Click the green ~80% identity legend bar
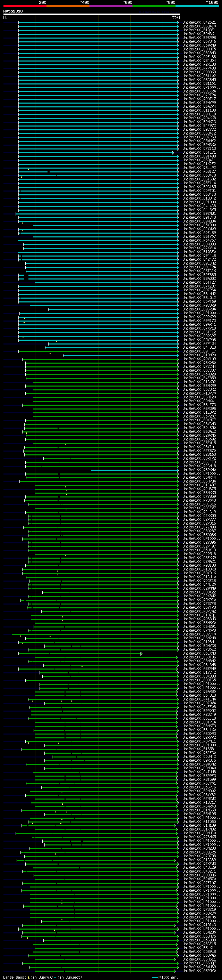Viewport: 222px width, 980px height. pyautogui.click(x=154, y=6)
